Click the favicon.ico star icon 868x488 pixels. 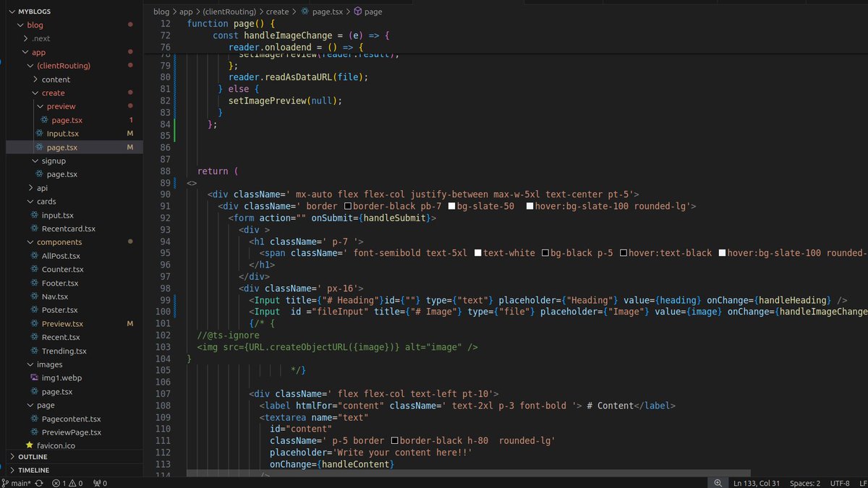pos(30,446)
